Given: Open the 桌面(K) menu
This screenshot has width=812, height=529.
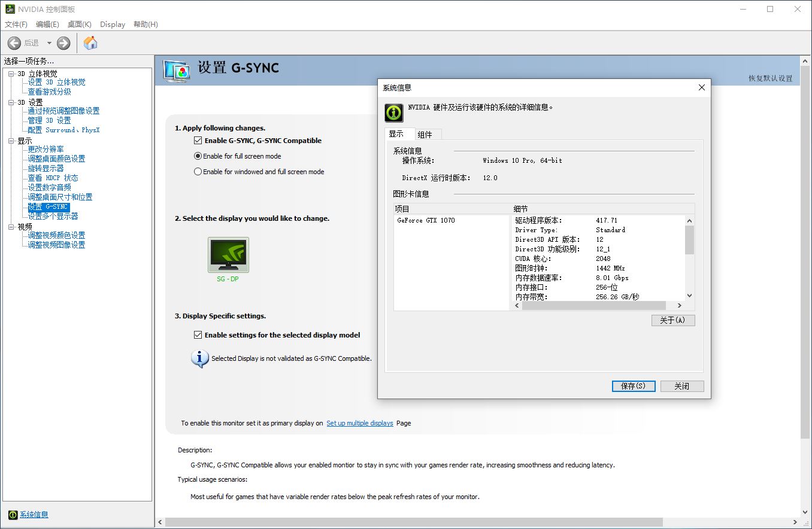Looking at the screenshot, I should [79, 25].
